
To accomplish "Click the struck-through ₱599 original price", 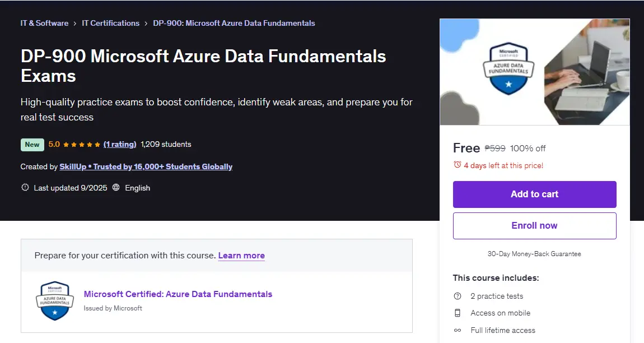I will (495, 148).
